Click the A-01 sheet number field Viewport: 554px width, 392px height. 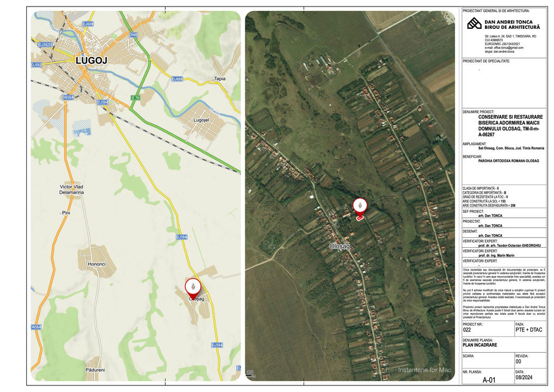point(489,381)
